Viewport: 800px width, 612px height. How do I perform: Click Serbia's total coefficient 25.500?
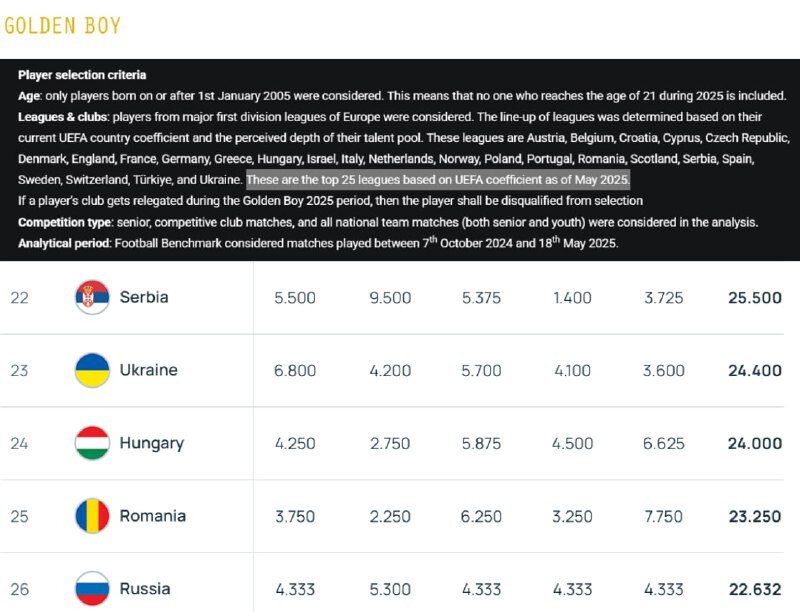[754, 298]
